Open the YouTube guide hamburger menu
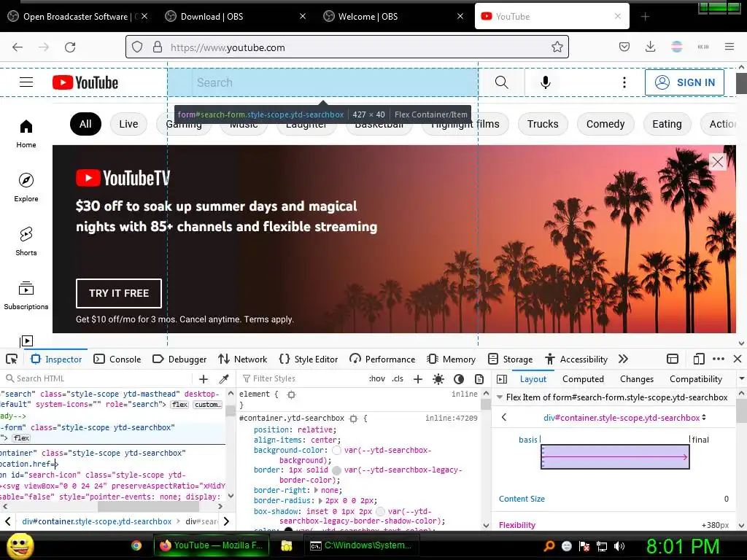Image resolution: width=747 pixels, height=560 pixels. pos(26,82)
